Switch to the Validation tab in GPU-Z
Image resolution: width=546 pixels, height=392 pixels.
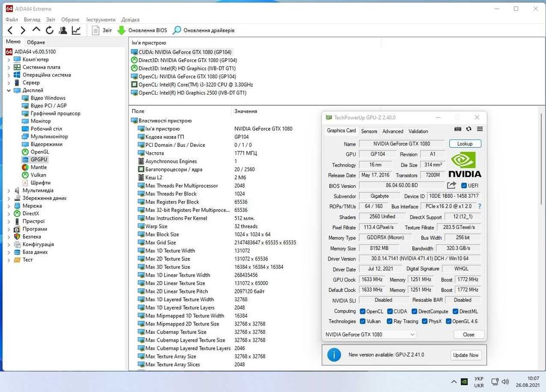(x=418, y=131)
